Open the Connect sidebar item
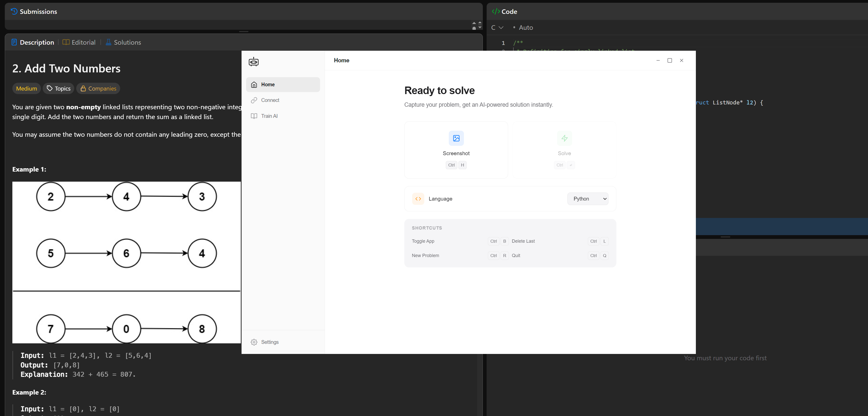 (283, 100)
